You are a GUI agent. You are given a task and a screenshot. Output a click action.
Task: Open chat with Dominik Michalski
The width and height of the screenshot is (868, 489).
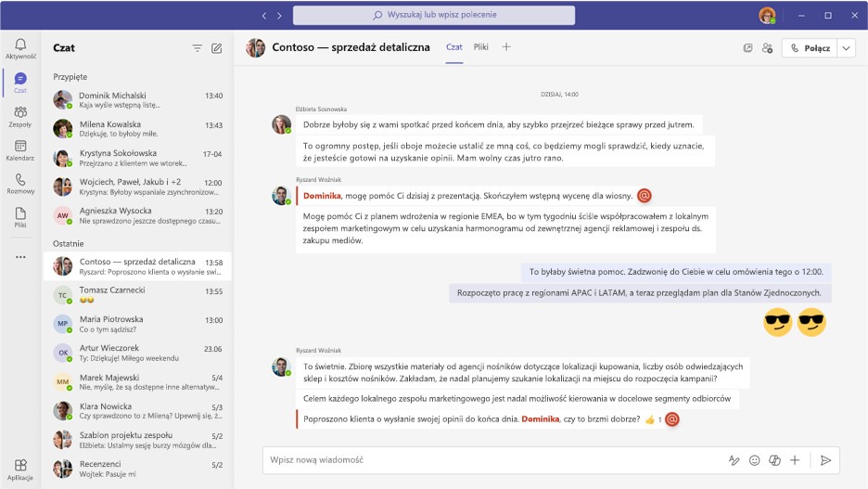tap(137, 99)
